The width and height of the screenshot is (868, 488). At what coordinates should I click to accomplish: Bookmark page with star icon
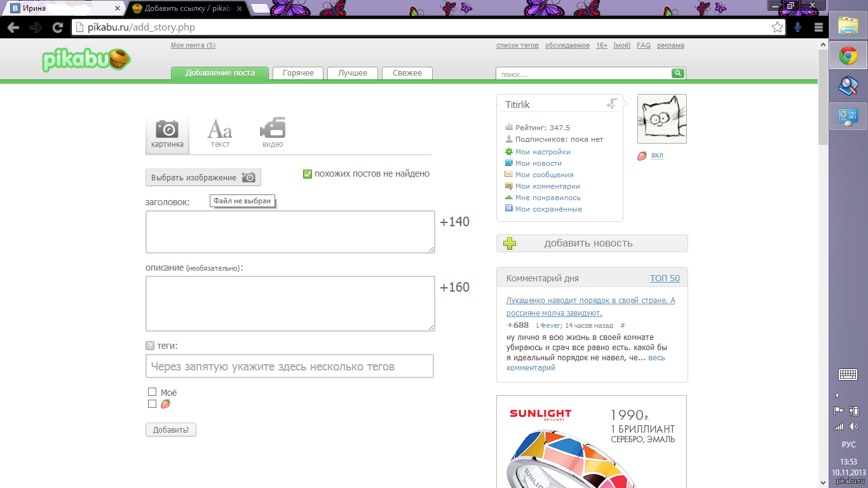[x=777, y=27]
